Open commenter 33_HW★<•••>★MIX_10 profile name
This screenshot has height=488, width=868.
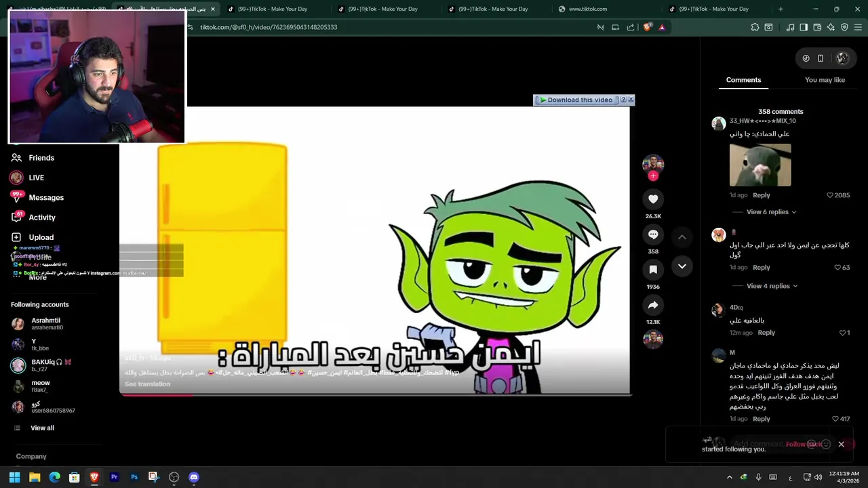point(763,121)
